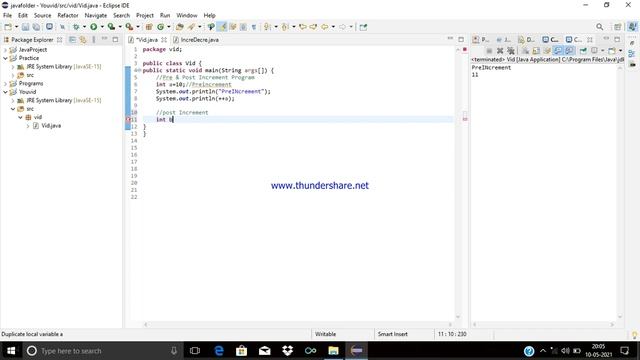Click the Clear Console icon
Image resolution: width=640 pixels, height=360 pixels.
[x=525, y=51]
